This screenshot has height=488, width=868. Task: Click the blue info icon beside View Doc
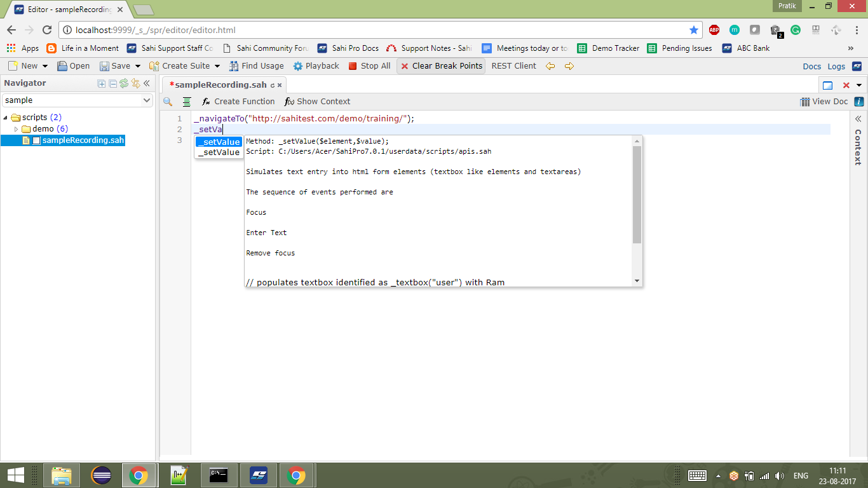click(x=859, y=102)
